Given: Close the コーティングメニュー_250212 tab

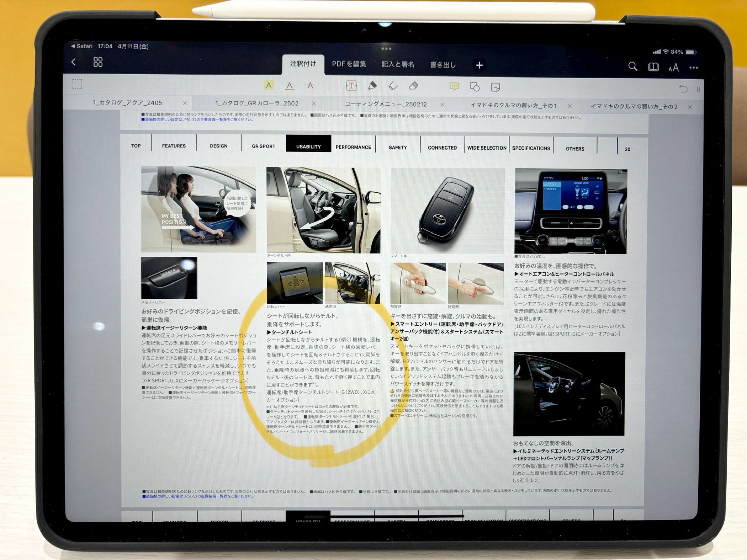Looking at the screenshot, I should click(x=442, y=105).
